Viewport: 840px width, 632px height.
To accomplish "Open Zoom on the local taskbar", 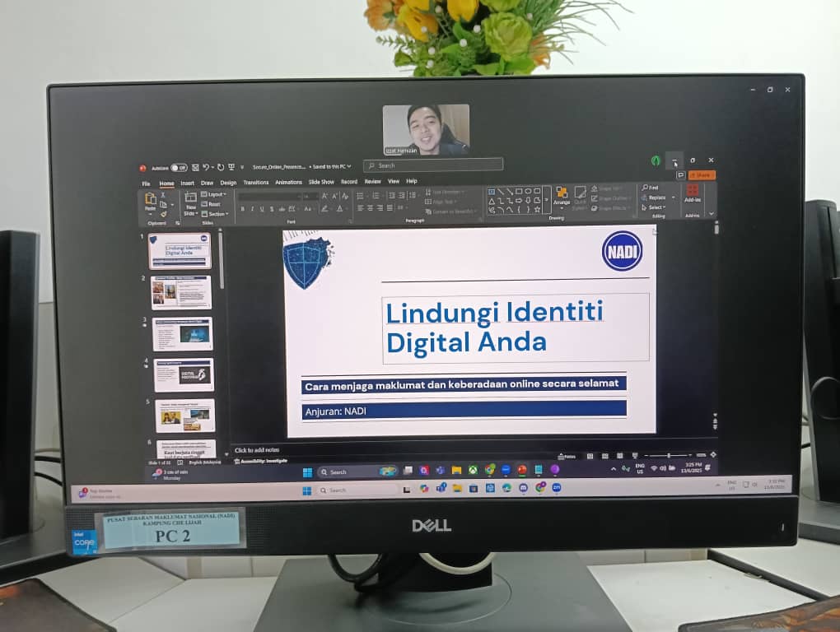I will (557, 487).
